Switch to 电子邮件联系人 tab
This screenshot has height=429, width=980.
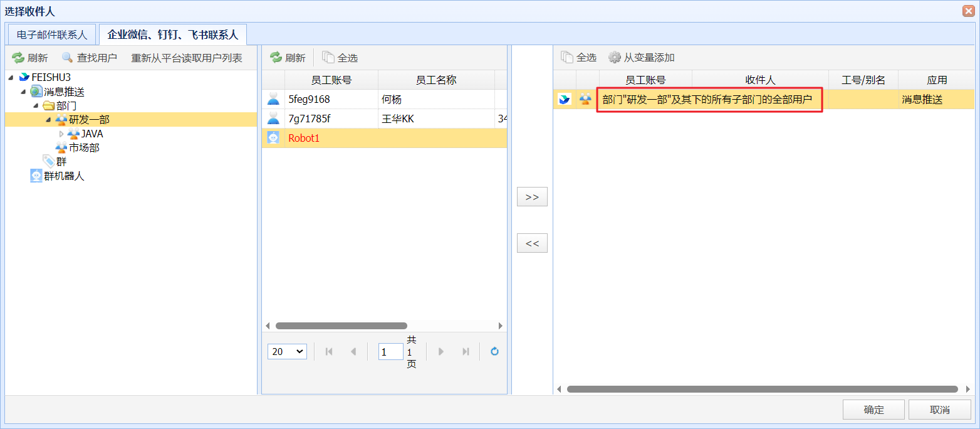click(x=52, y=34)
